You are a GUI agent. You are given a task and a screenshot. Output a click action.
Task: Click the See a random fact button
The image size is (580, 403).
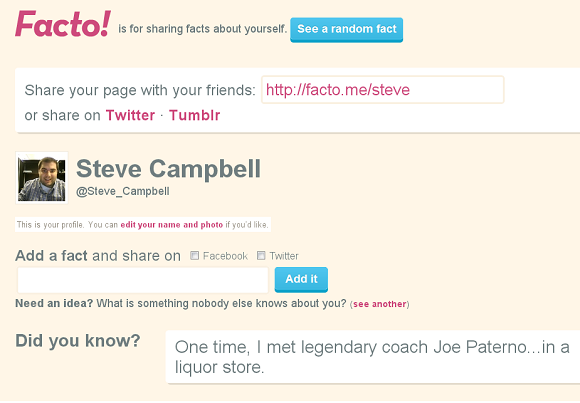tap(346, 30)
